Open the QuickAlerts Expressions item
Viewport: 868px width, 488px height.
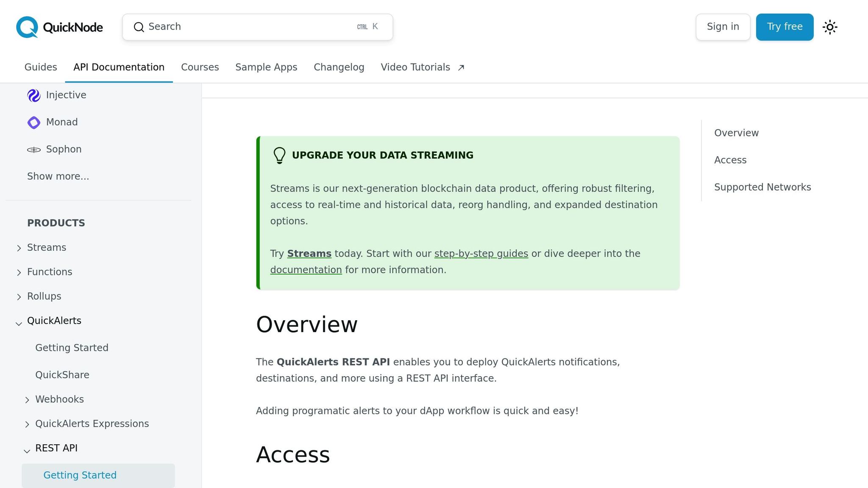click(x=92, y=424)
